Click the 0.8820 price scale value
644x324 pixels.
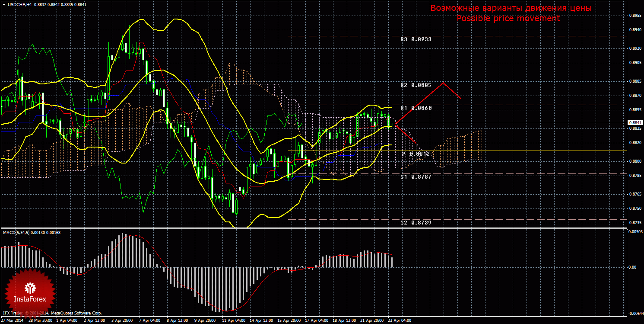[x=635, y=143]
